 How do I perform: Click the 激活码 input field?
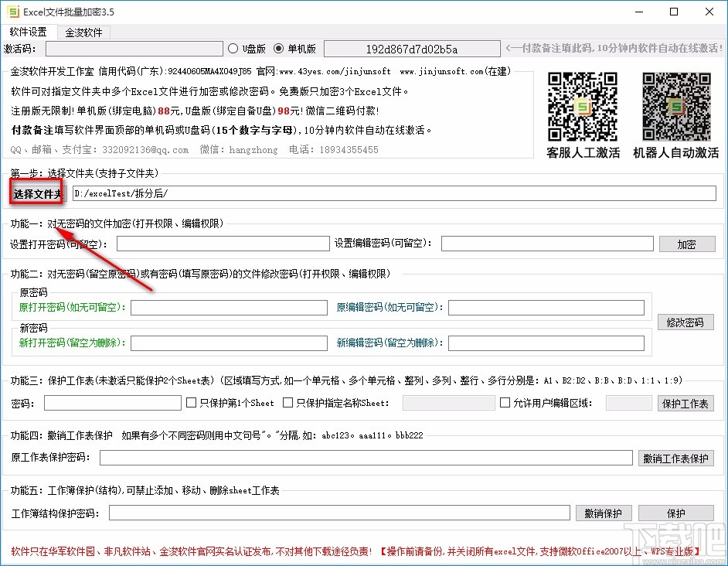[135, 47]
